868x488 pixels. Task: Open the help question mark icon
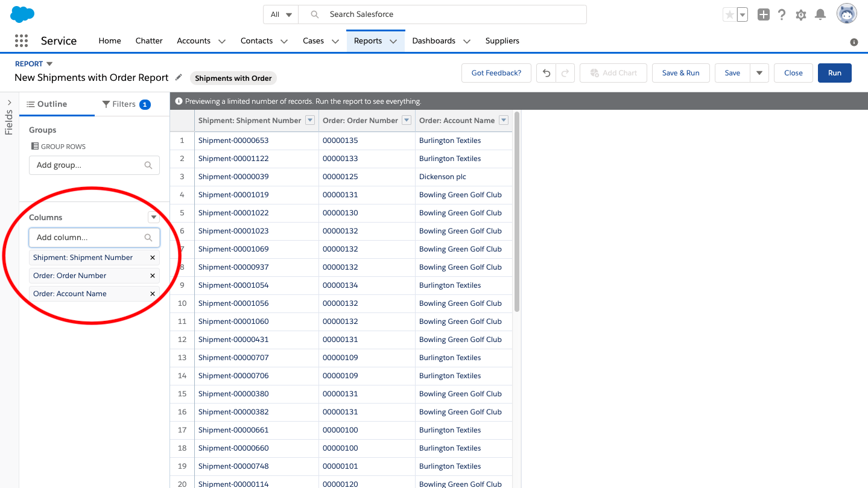pyautogui.click(x=782, y=15)
